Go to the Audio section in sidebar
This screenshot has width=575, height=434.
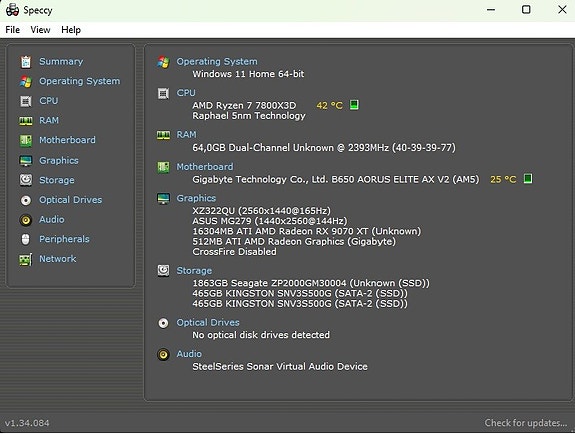click(x=52, y=219)
